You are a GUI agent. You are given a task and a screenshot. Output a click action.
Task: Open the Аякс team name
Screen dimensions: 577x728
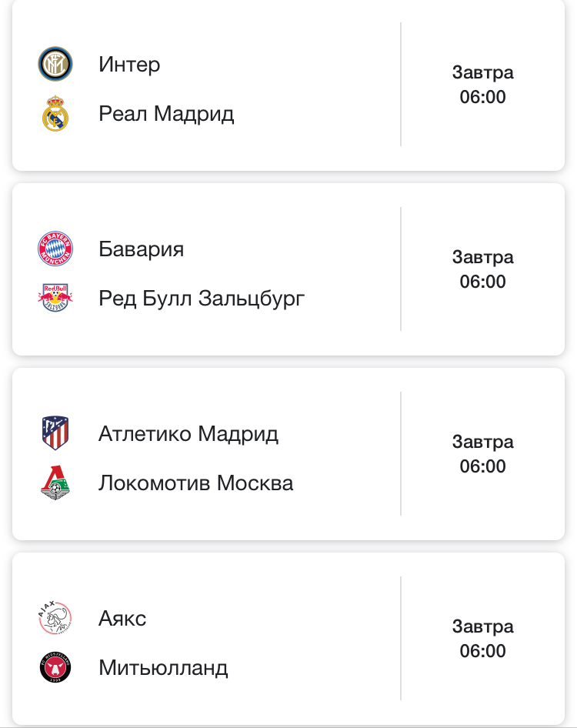point(122,619)
